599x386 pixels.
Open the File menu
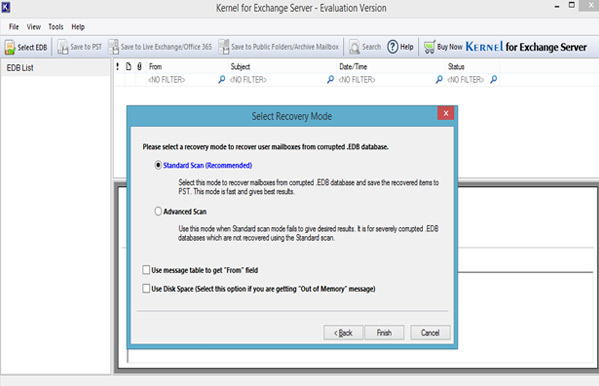point(14,27)
